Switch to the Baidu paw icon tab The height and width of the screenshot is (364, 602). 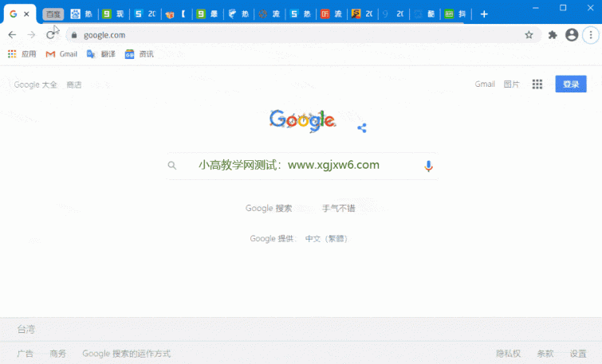82,14
